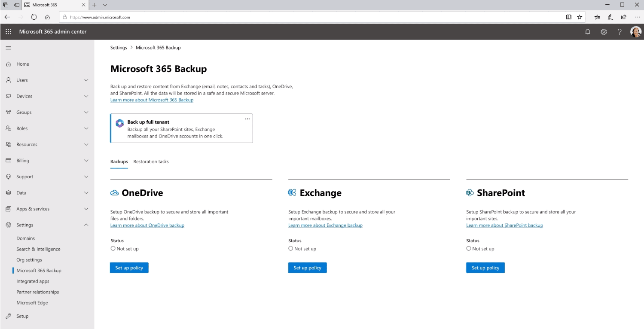Click the Setup wrench icon in sidebar
Screen dimensions: 644x329
(x=8, y=316)
